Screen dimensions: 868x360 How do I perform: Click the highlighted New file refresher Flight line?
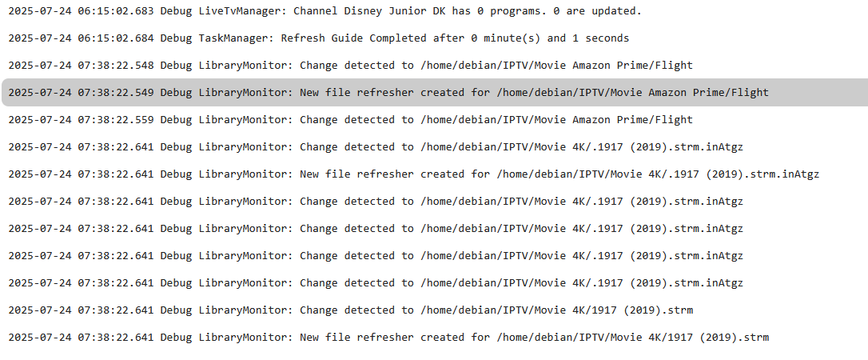tap(388, 93)
